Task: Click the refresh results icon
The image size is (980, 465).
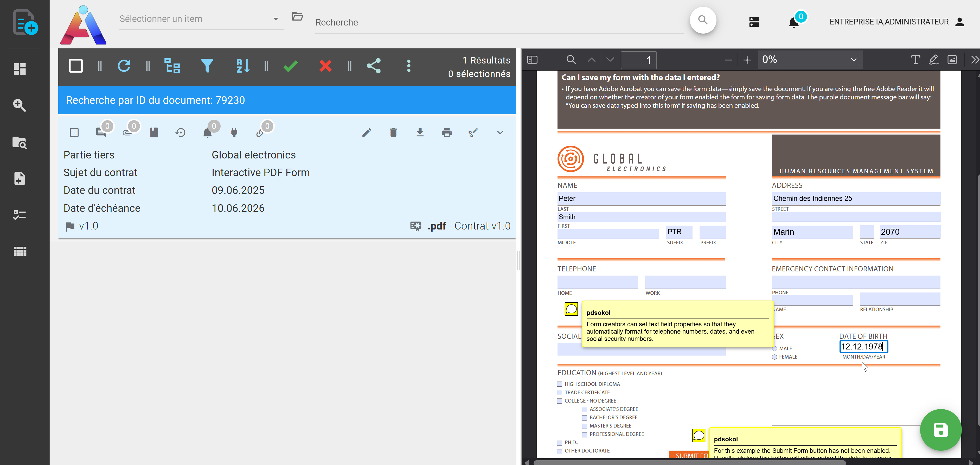Action: point(124,66)
